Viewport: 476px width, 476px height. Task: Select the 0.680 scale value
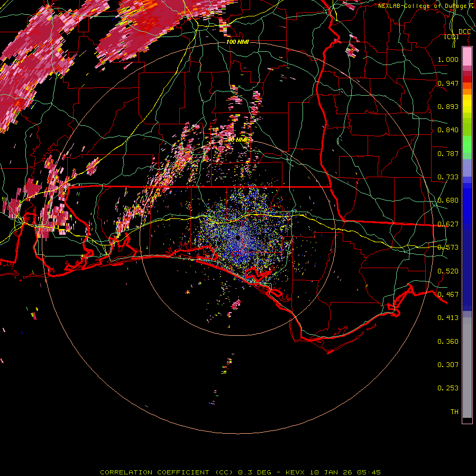448,200
